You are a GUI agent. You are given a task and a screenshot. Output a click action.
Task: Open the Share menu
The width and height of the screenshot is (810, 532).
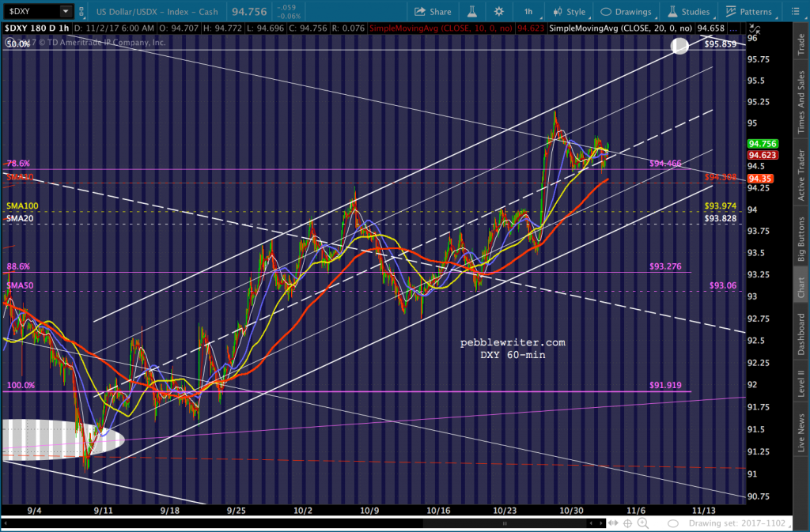click(433, 11)
